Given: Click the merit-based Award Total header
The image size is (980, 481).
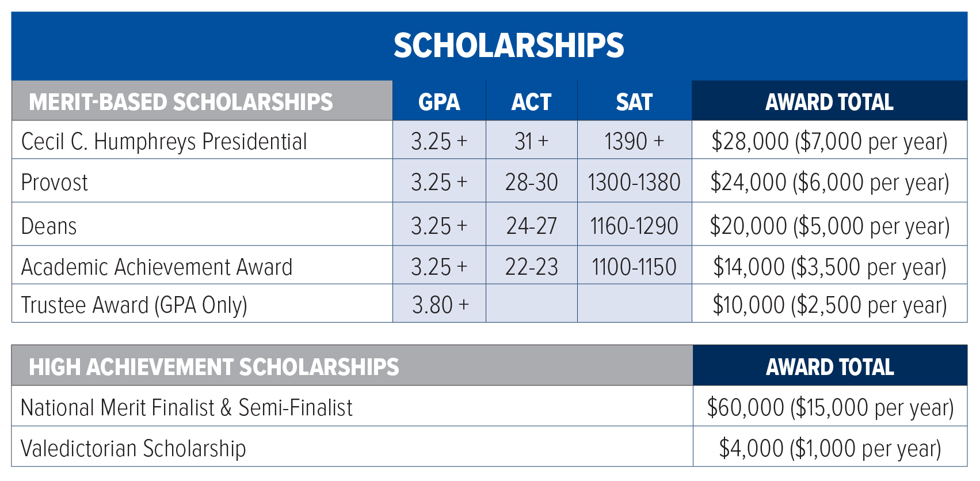Looking at the screenshot, I should pos(829,102).
